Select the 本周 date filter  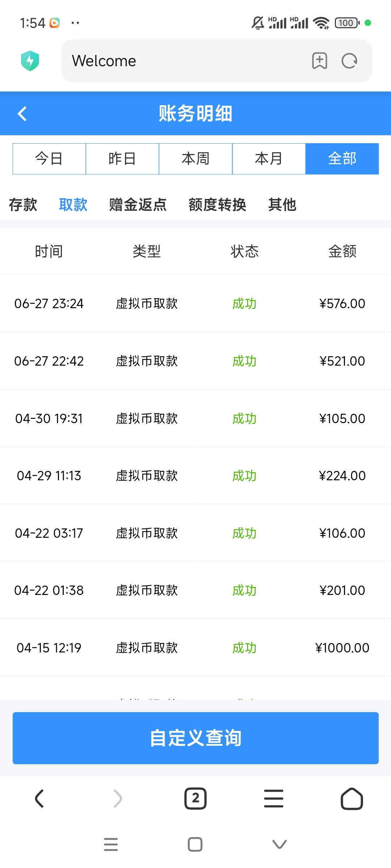[x=195, y=159]
